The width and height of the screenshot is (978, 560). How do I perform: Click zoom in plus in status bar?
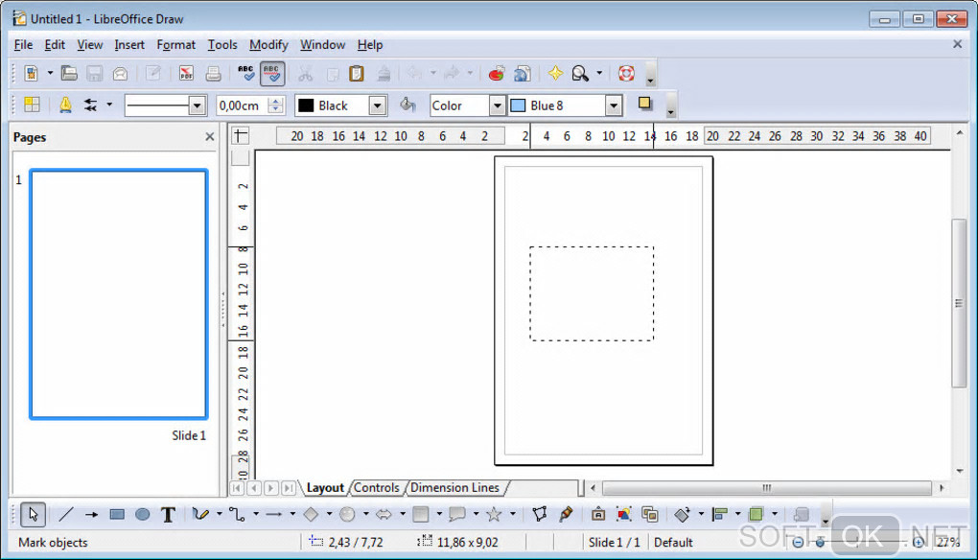coord(919,543)
